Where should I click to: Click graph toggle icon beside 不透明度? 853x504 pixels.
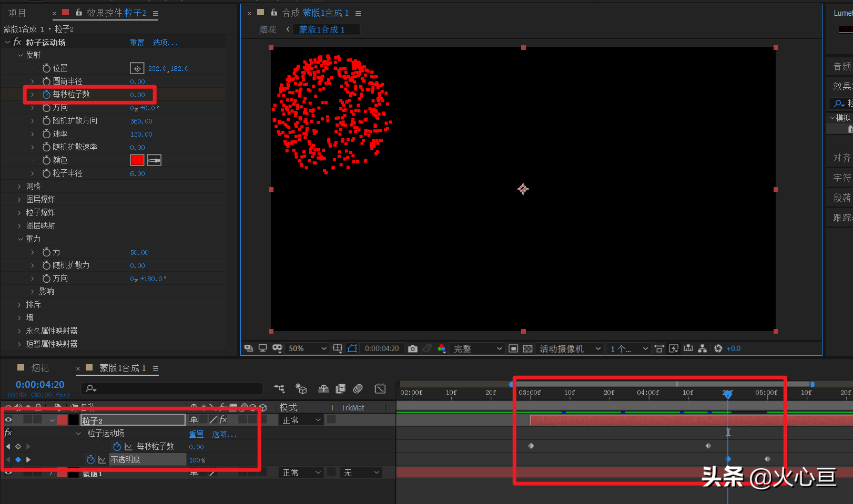pos(102,460)
